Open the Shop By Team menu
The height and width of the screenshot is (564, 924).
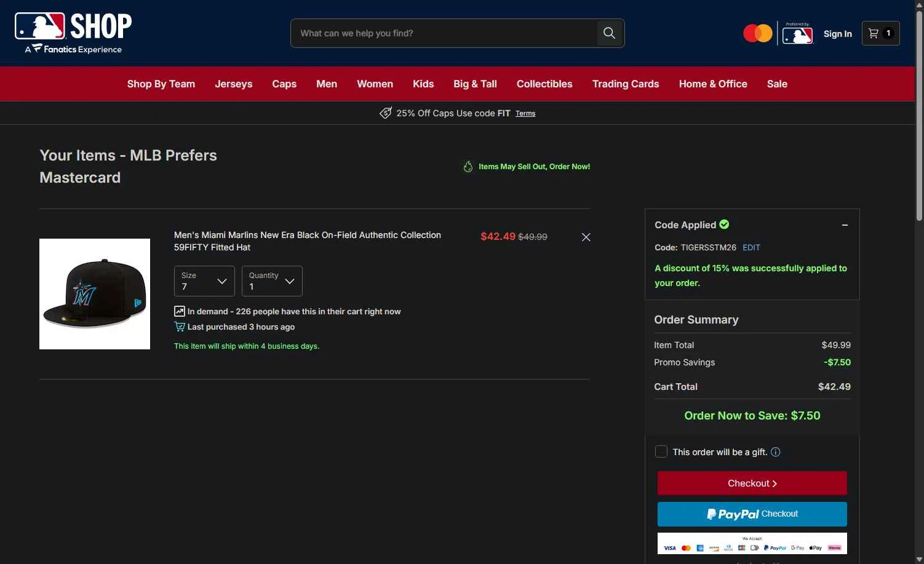coord(161,84)
